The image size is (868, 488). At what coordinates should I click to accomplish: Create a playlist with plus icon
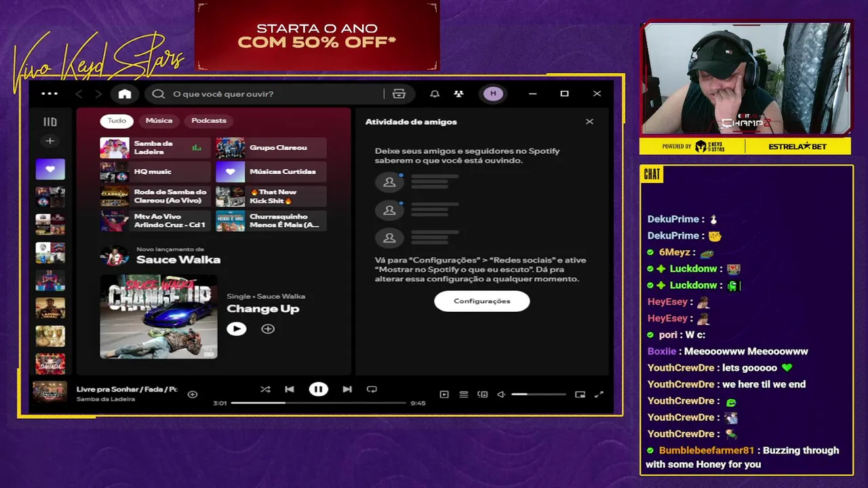click(50, 141)
